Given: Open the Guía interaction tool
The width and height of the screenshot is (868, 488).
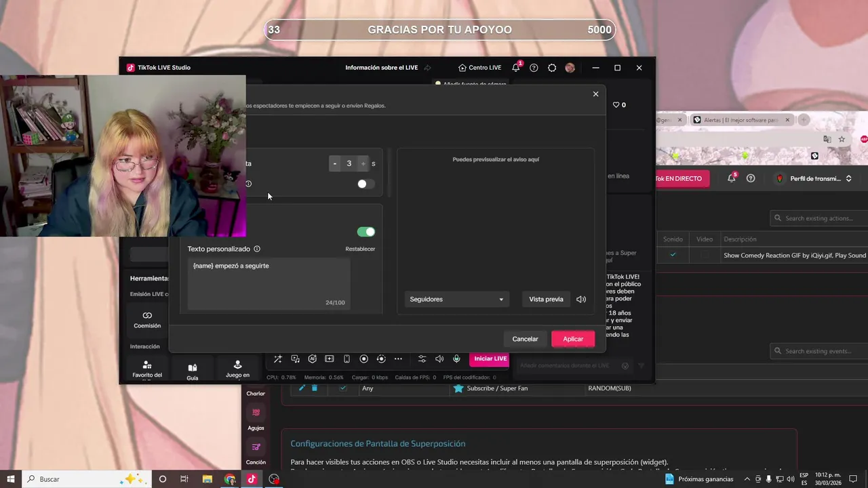Looking at the screenshot, I should click(x=193, y=371).
